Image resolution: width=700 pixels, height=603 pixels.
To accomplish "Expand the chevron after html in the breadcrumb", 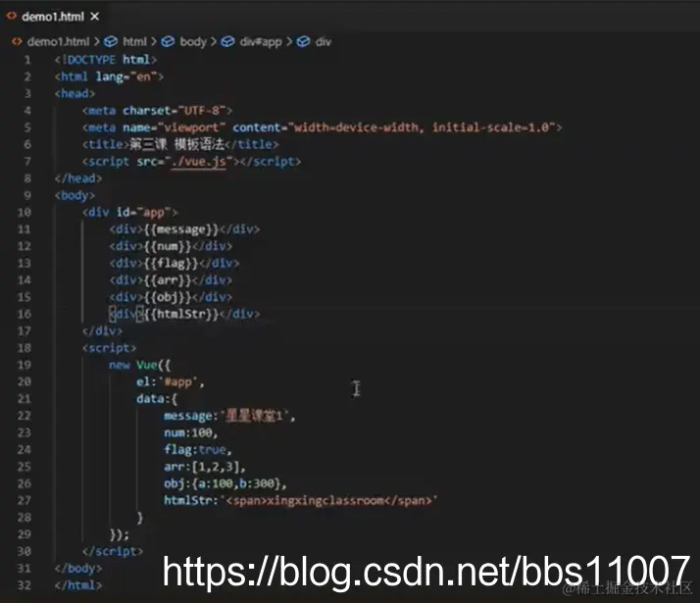I will pos(154,41).
